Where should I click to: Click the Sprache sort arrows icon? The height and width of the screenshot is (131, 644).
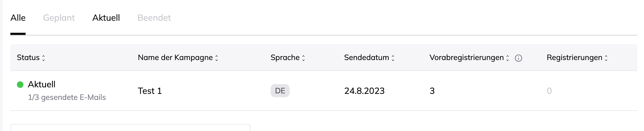click(x=303, y=58)
